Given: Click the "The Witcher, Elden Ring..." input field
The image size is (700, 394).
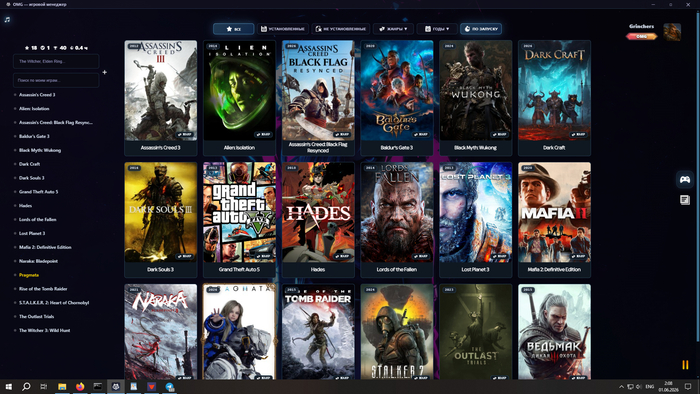Looking at the screenshot, I should [56, 61].
